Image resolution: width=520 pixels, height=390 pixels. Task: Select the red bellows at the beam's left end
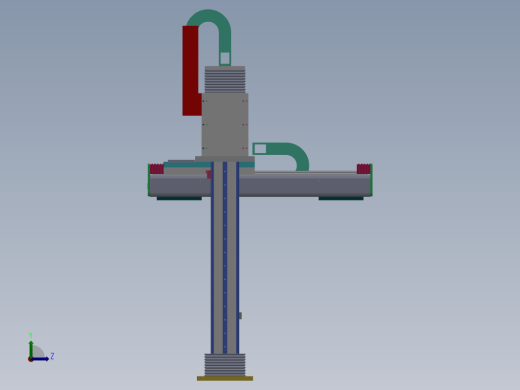tap(157, 169)
